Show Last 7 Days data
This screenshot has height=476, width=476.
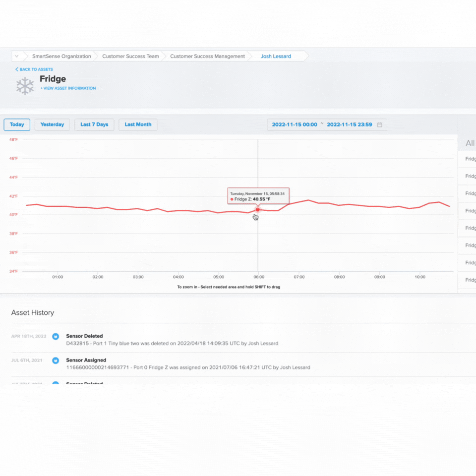tap(94, 124)
